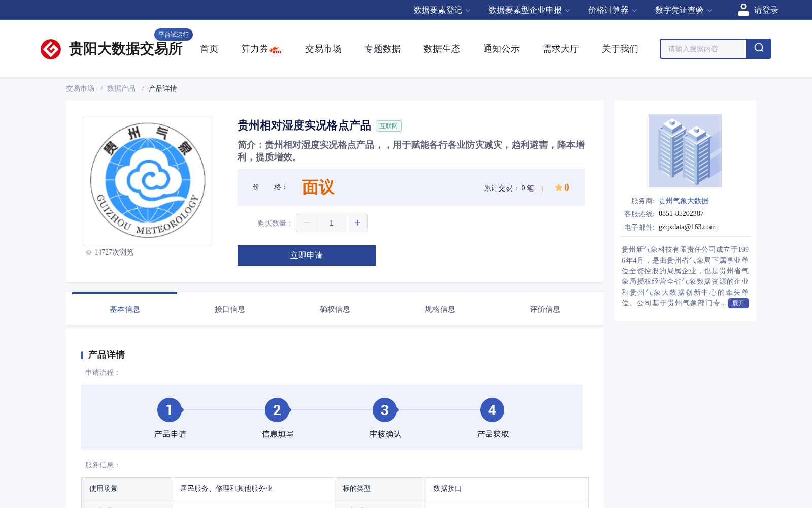
Task: Click the red exchange logo icon
Action: (x=51, y=49)
